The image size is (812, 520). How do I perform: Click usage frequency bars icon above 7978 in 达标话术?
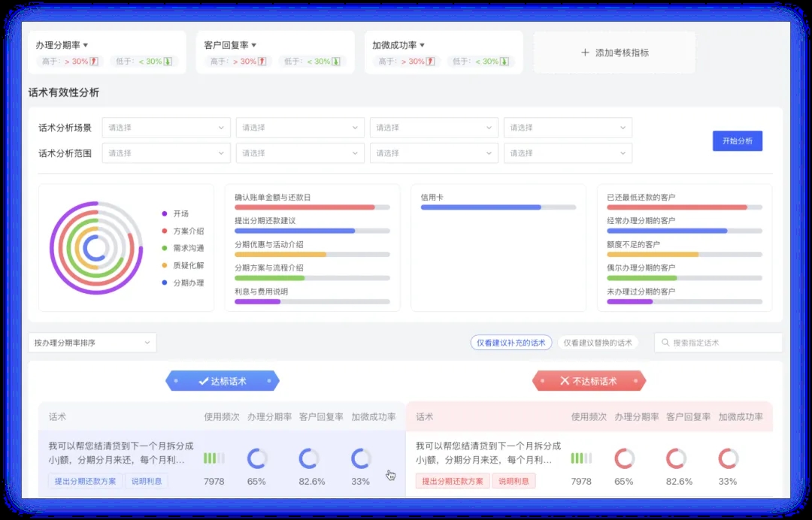click(214, 458)
